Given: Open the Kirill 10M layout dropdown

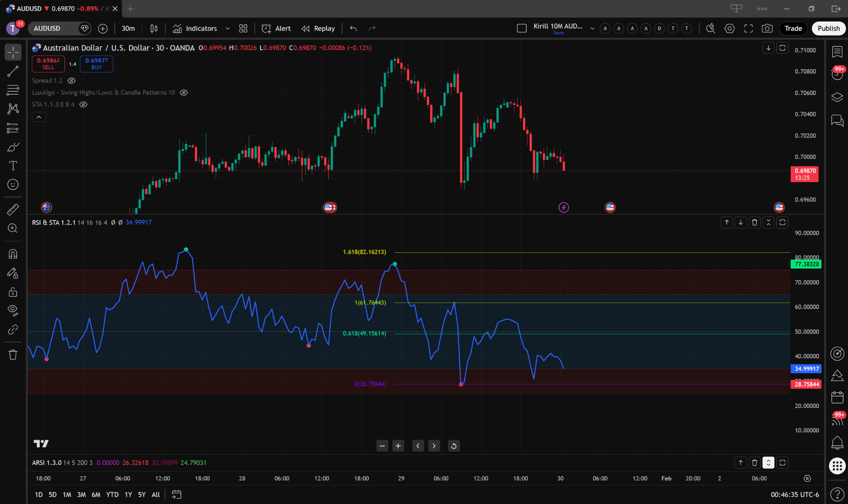Looking at the screenshot, I should (592, 29).
